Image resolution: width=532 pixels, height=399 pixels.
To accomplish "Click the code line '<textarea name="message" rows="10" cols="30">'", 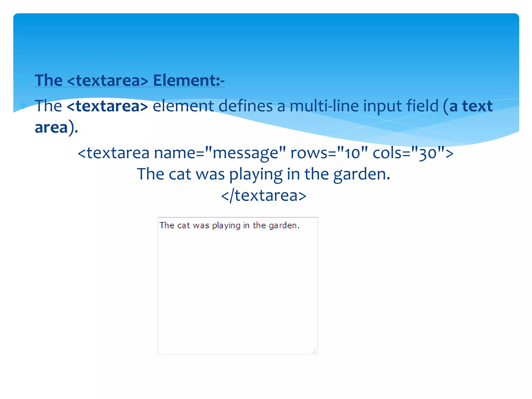I will (x=265, y=153).
